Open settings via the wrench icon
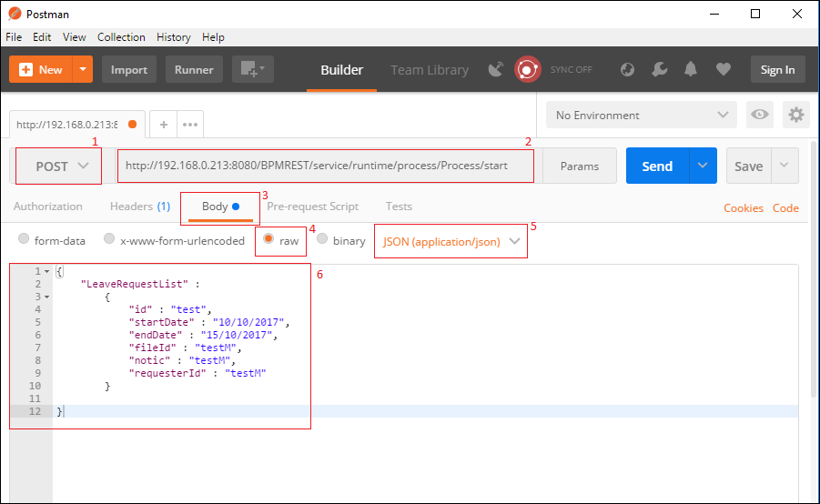This screenshot has width=820, height=504. click(x=660, y=69)
